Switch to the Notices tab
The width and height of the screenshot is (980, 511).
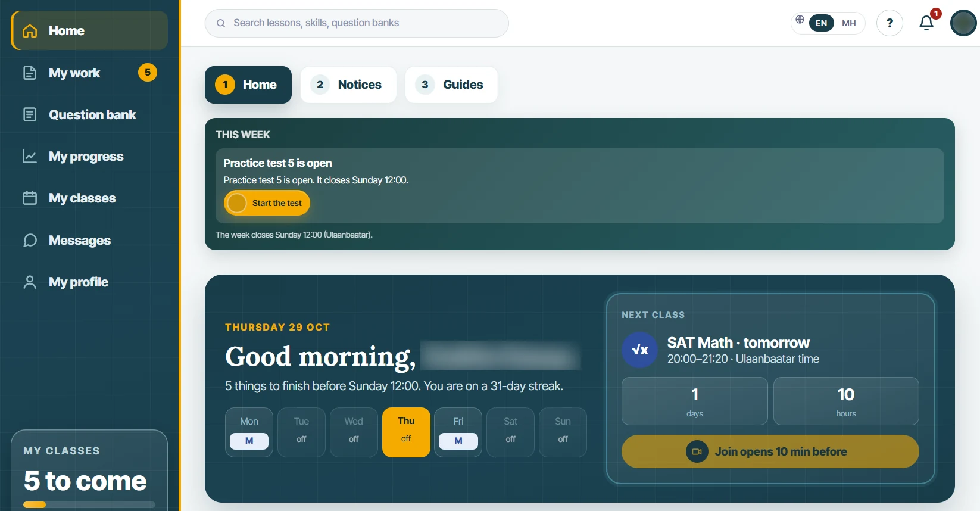348,85
